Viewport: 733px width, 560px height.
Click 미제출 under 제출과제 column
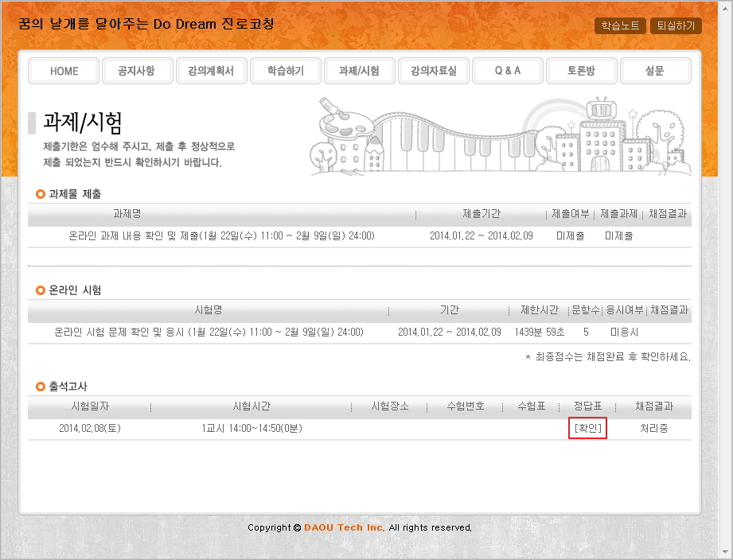point(618,236)
